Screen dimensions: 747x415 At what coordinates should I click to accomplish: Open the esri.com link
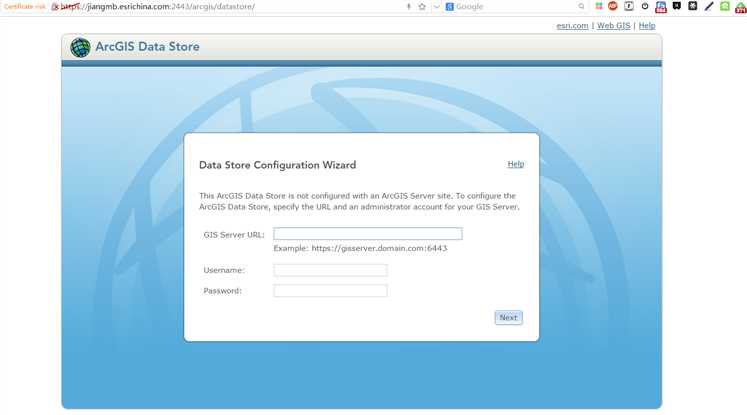pyautogui.click(x=572, y=26)
